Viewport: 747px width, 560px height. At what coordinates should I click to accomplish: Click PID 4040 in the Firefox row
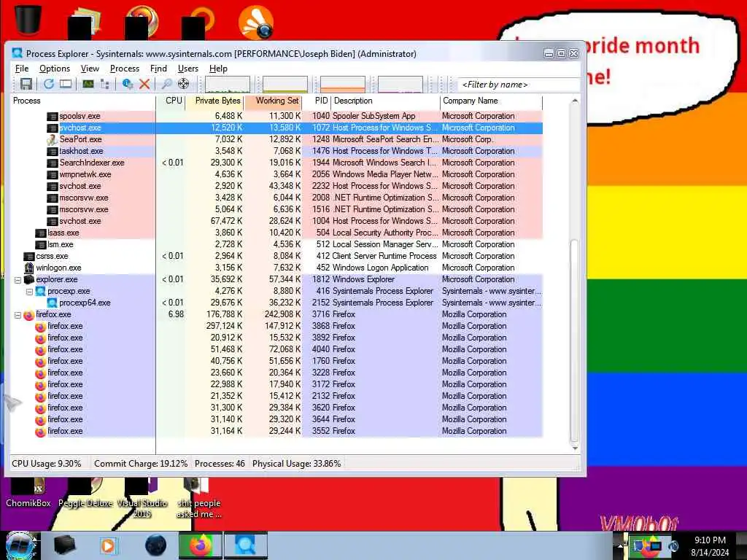point(321,349)
